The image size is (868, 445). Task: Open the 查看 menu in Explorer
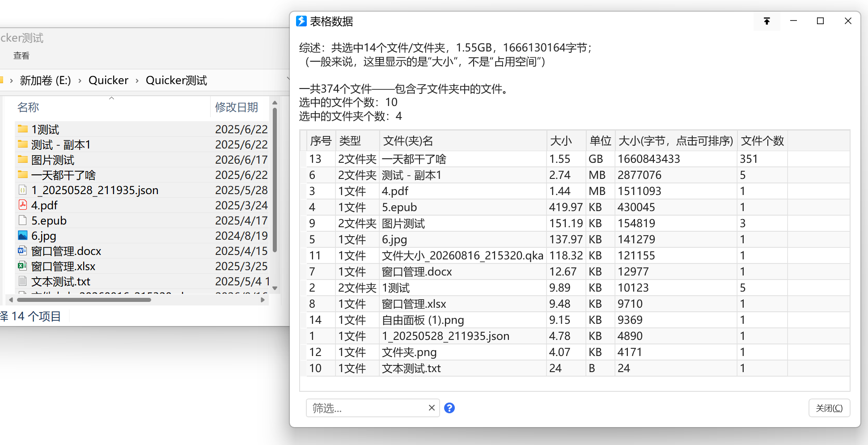tap(21, 55)
